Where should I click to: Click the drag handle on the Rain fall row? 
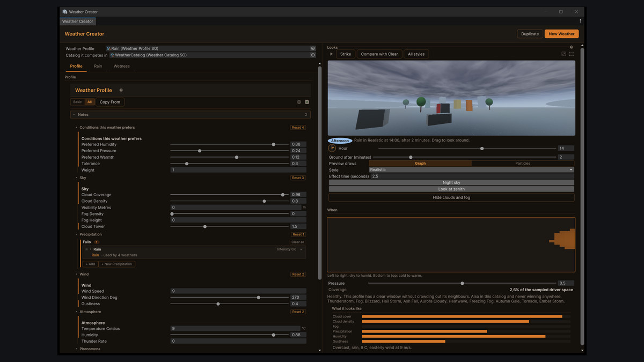[86, 249]
